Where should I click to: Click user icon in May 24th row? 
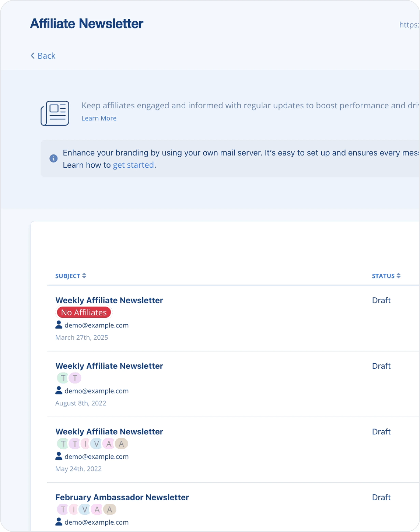click(59, 456)
